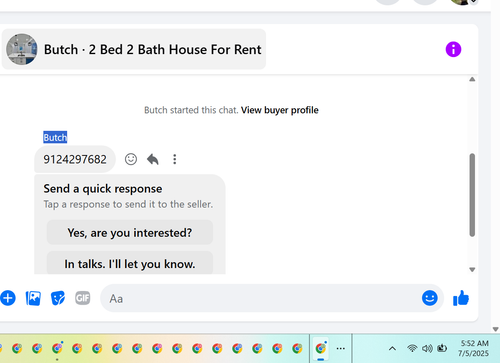
Task: Switch to the active Chrome taskbar window
Action: 321,349
